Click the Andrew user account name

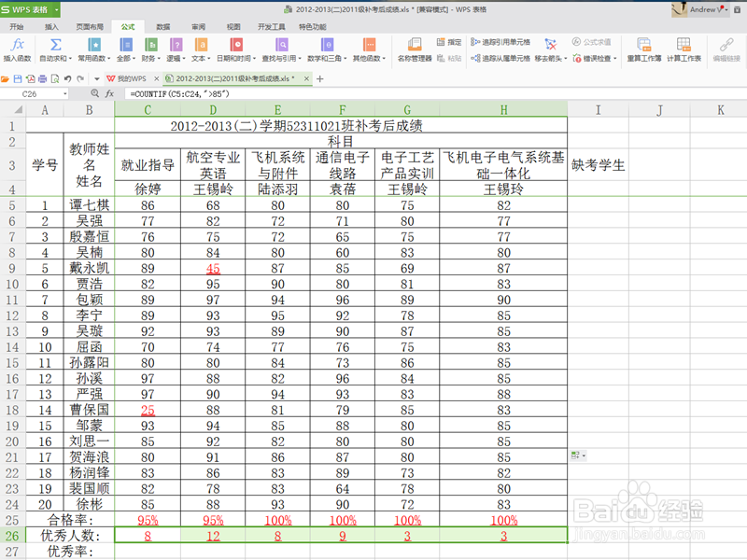click(705, 9)
